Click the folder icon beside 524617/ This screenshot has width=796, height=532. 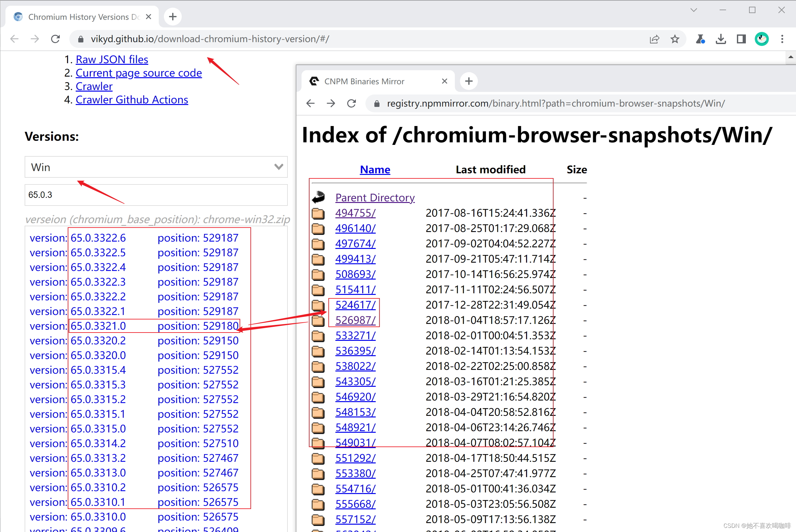318,305
